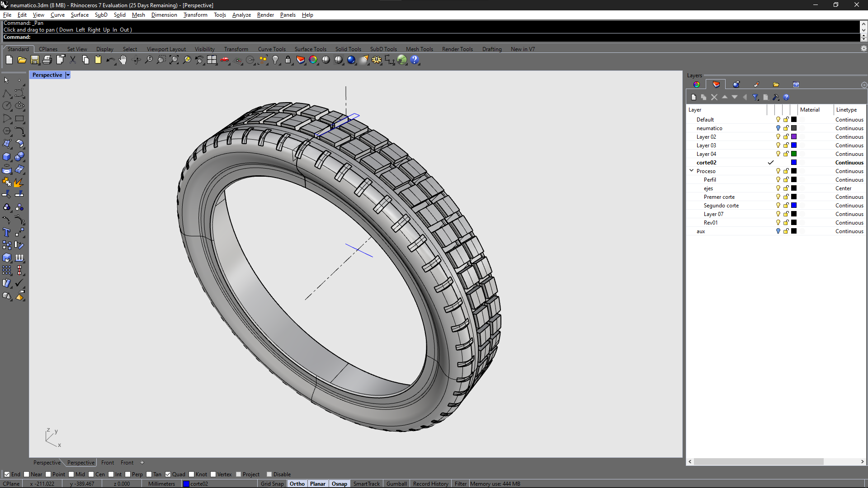Screen dimensions: 868x488
Task: Click the Save file toolbar icon
Action: pyautogui.click(x=35, y=60)
